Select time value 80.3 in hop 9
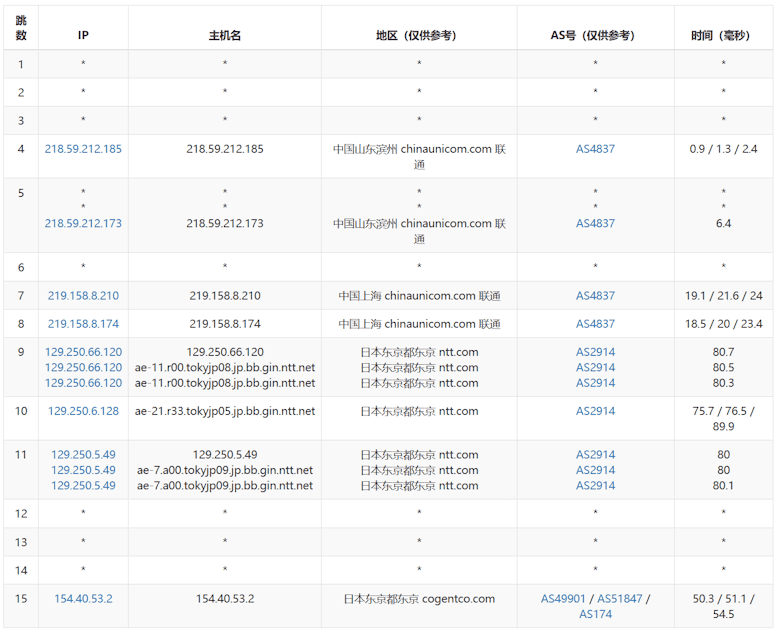The width and height of the screenshot is (780, 633). (723, 383)
